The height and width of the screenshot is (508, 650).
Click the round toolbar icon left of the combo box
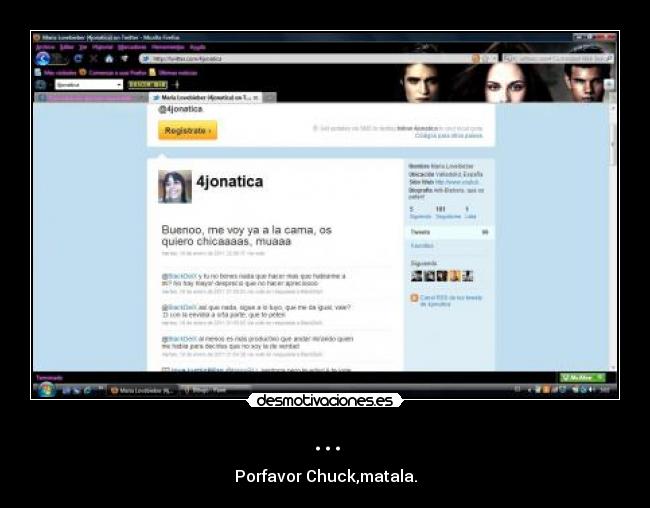(41, 85)
